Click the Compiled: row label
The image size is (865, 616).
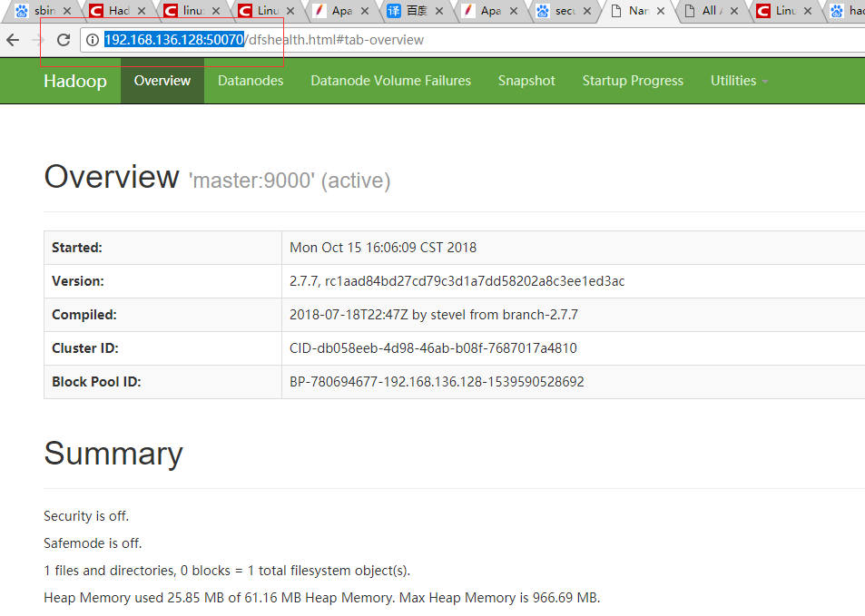84,315
